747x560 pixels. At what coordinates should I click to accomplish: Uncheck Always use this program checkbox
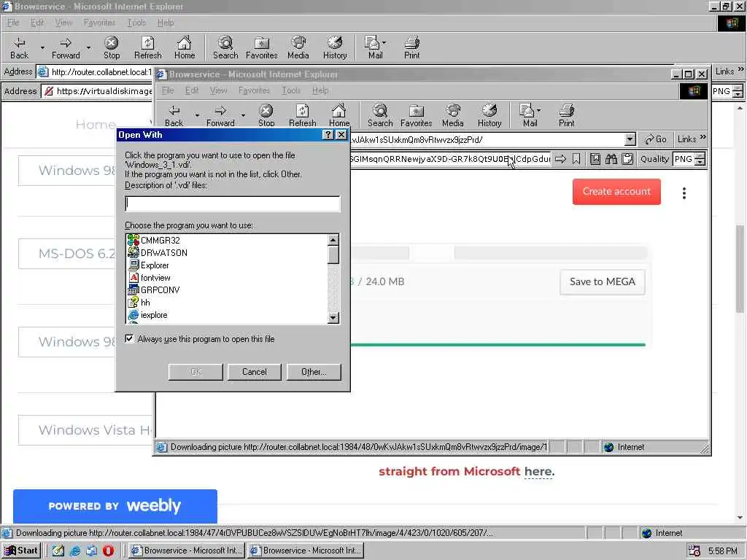(x=130, y=338)
